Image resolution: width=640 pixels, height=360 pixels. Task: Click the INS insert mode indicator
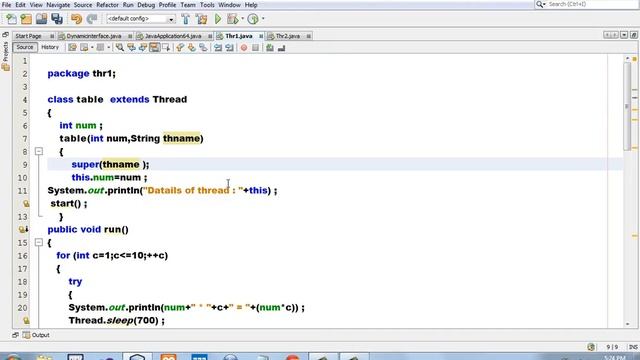click(x=633, y=347)
